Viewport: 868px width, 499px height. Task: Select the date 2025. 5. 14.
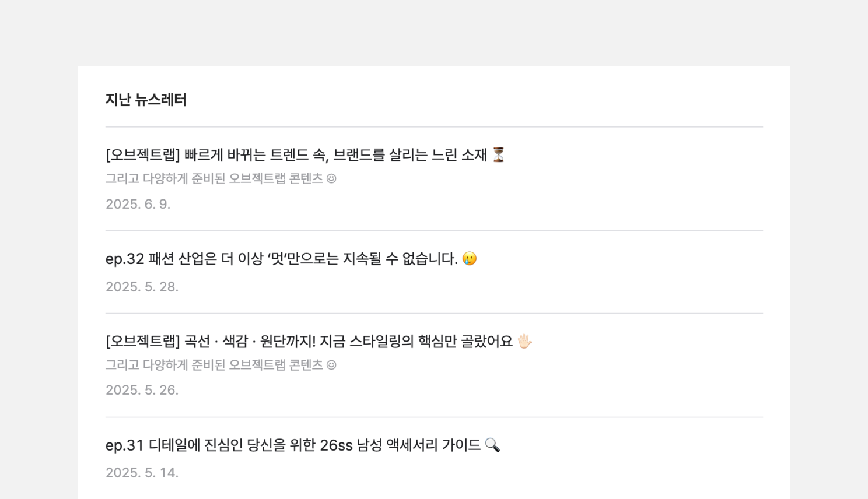tap(142, 473)
